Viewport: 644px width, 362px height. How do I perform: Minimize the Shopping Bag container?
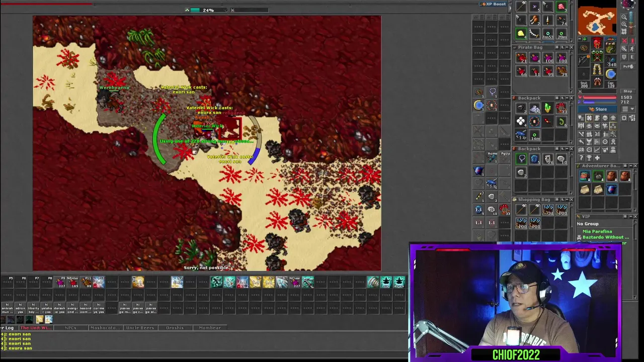[567, 200]
